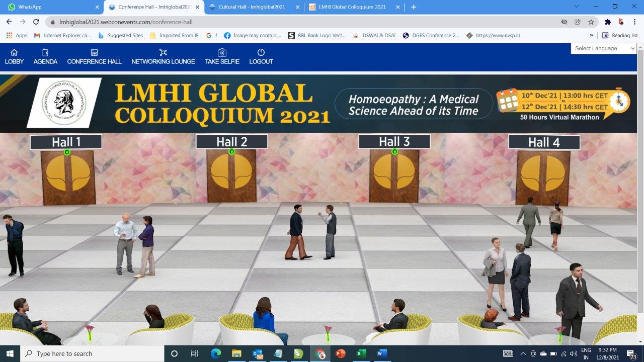The image size is (644, 362).
Task: Reload the current page
Action: click(x=36, y=22)
